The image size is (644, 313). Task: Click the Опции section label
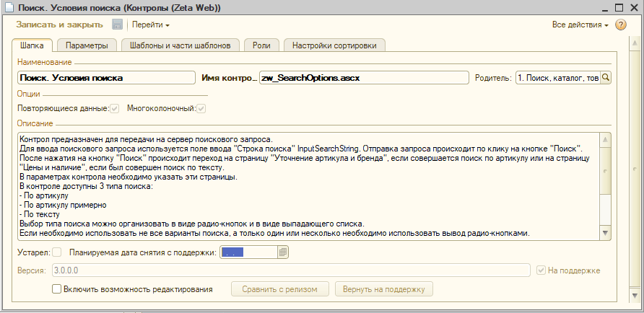pyautogui.click(x=29, y=94)
